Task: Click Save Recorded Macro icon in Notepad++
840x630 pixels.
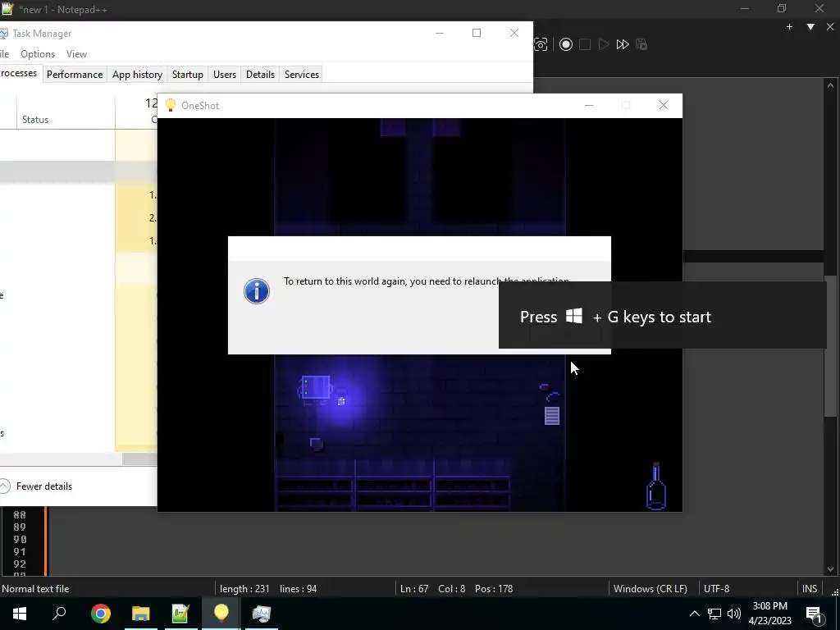Action: [x=641, y=44]
